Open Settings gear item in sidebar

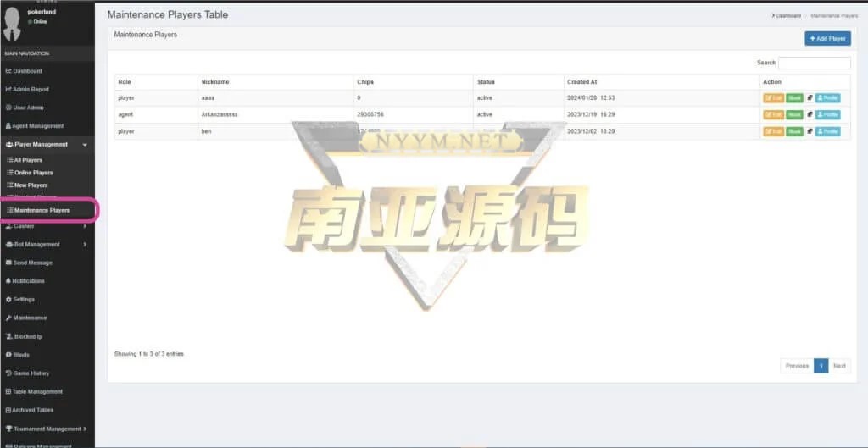24,300
